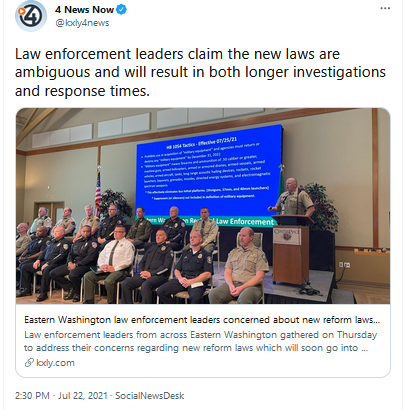
Task: Click the blue HB 1054 slide in photo
Action: tap(209, 170)
